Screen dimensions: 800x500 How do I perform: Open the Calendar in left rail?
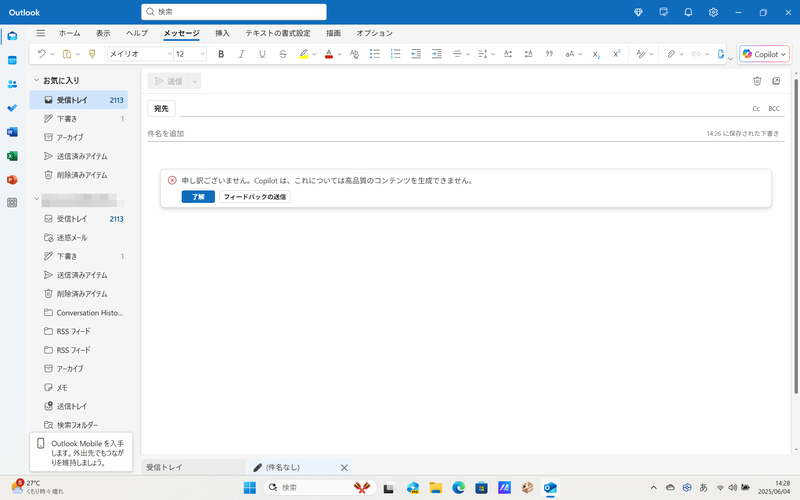pos(12,60)
